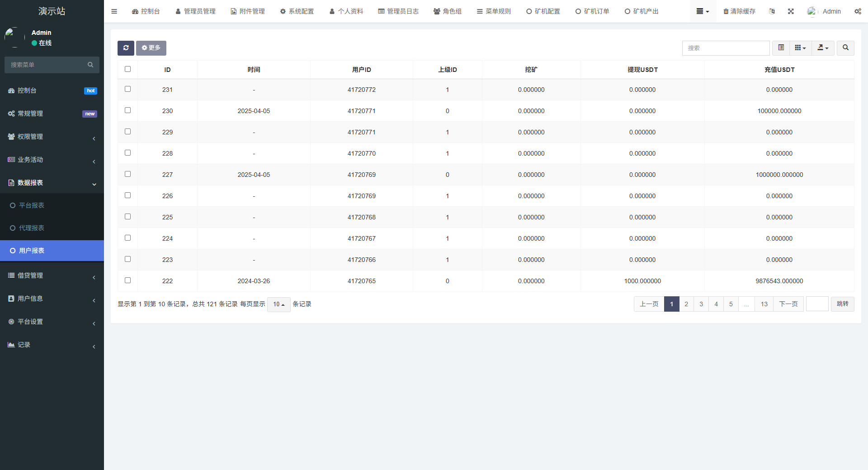868x470 pixels.
Task: Click the sidebar collapse hamburger icon
Action: click(x=114, y=11)
